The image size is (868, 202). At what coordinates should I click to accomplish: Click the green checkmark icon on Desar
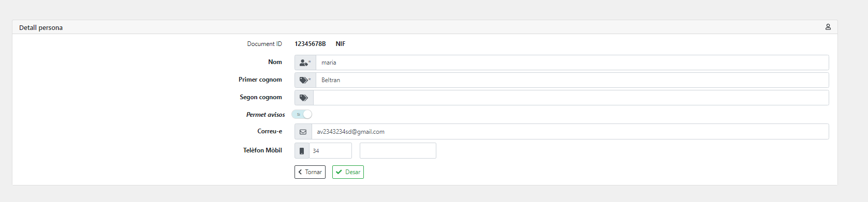pos(339,172)
